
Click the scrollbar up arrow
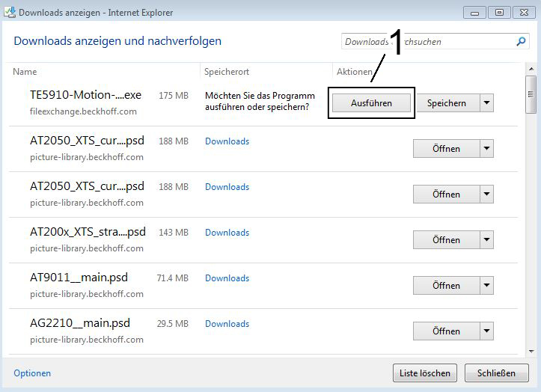point(531,69)
